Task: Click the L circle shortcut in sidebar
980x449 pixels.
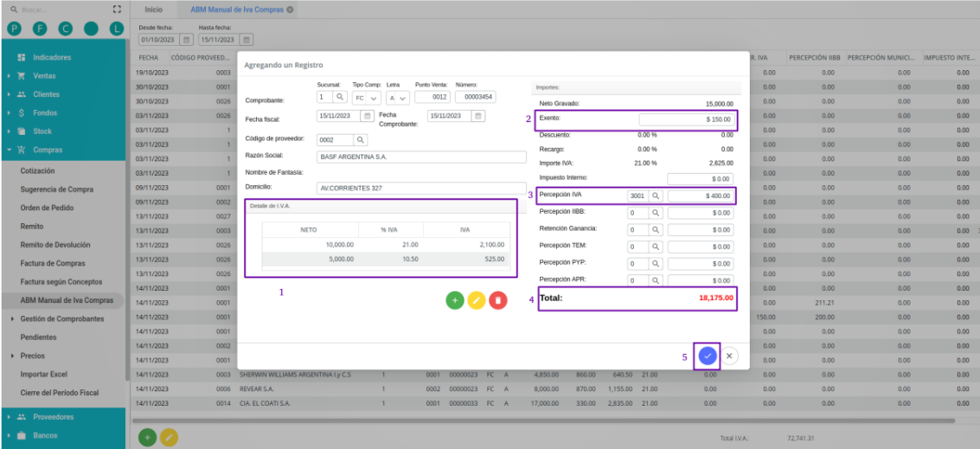Action: (x=116, y=29)
